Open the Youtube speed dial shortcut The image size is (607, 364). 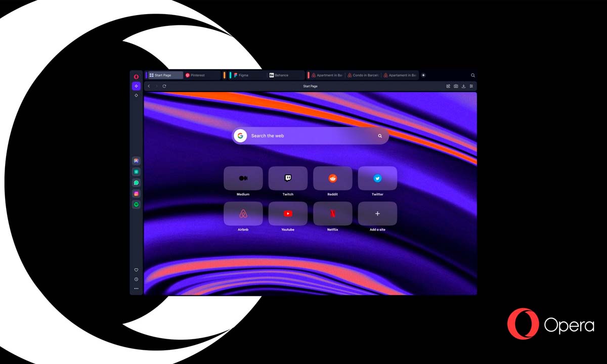click(x=288, y=213)
